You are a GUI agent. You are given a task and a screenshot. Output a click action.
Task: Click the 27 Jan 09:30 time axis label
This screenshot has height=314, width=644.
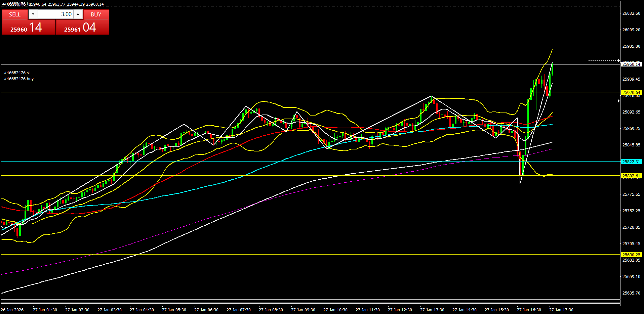point(303,310)
